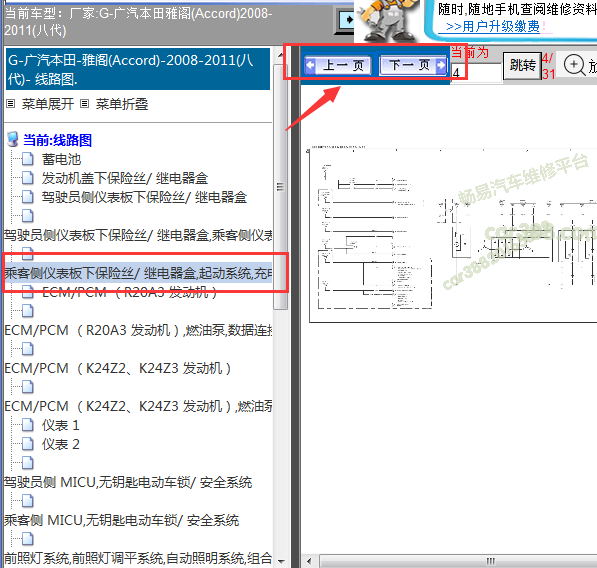The height and width of the screenshot is (568, 597).
Task: Open 驾驶员侧 MICU,无钥匙电动车锁/ 安全系统 entry
Action: pos(128,482)
